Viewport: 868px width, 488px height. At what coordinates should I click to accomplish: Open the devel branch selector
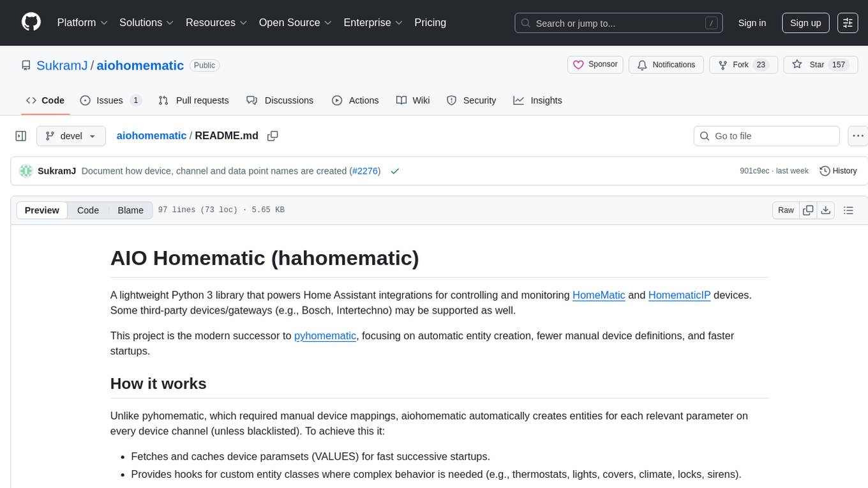[71, 136]
